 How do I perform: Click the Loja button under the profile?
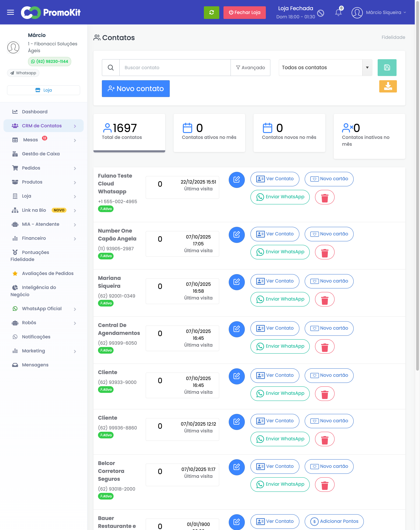(x=43, y=90)
